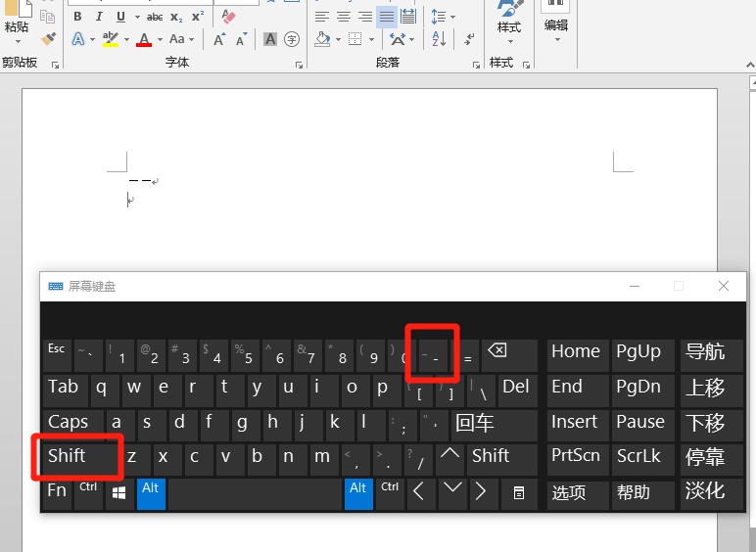This screenshot has height=552, width=756.
Task: Launch the 段落 paragraph dialog
Action: pyautogui.click(x=476, y=65)
